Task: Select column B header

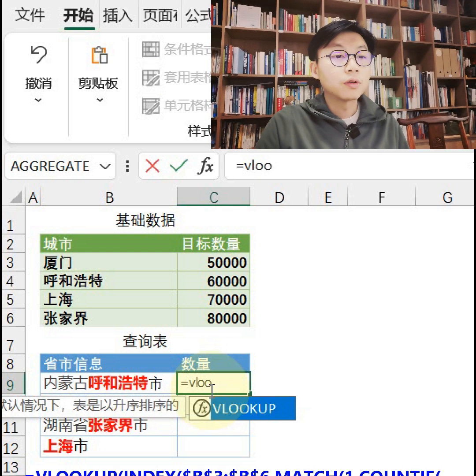Action: coord(109,197)
